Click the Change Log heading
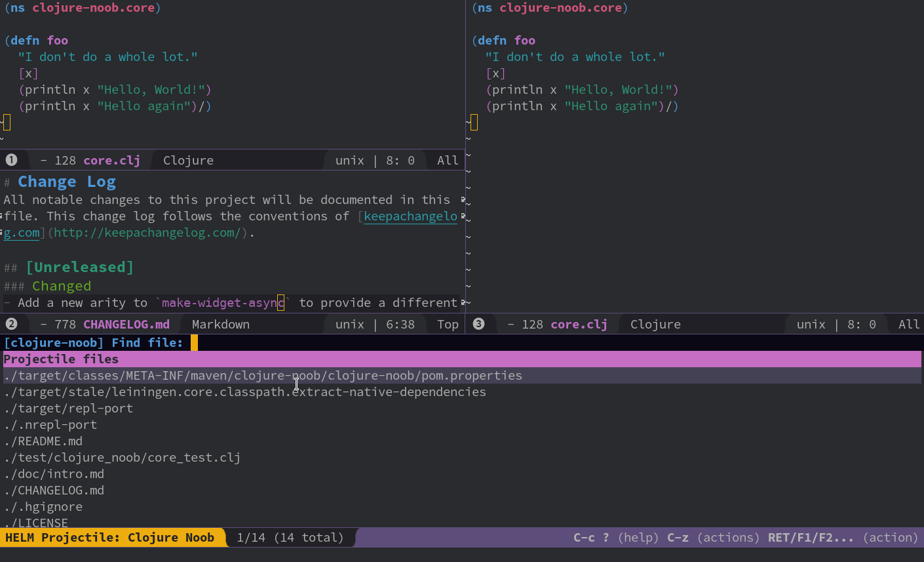The image size is (924, 562). point(67,182)
